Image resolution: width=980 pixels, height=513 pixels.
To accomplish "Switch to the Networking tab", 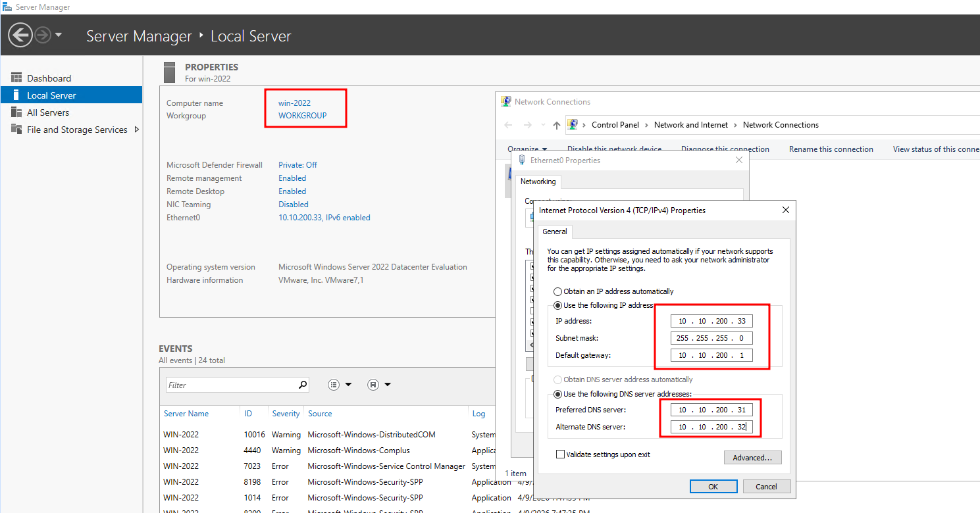I will click(x=538, y=182).
